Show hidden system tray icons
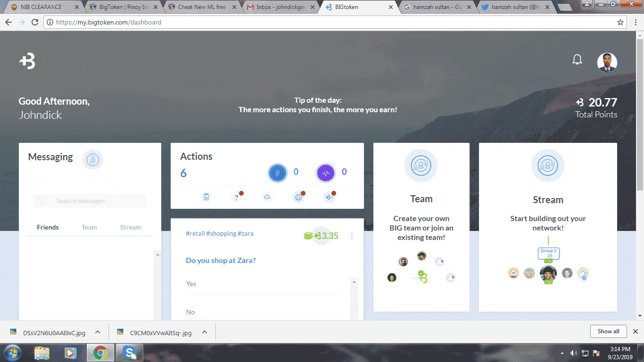Viewport: 644px width, 362px height. click(x=562, y=353)
